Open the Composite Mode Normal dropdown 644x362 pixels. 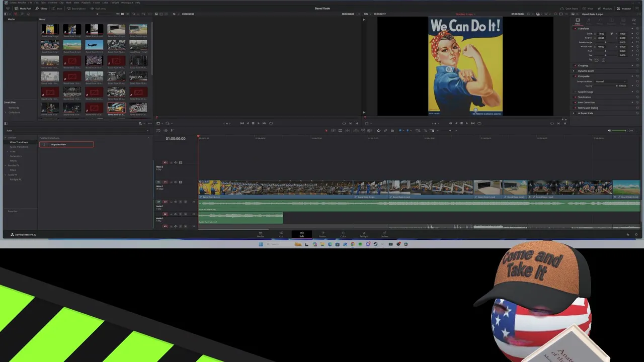pyautogui.click(x=611, y=81)
